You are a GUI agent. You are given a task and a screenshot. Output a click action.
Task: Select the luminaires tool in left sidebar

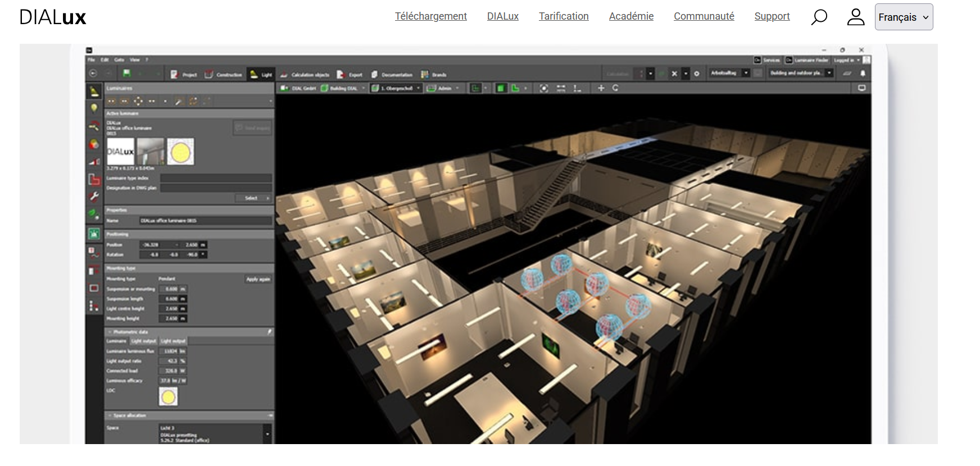94,92
